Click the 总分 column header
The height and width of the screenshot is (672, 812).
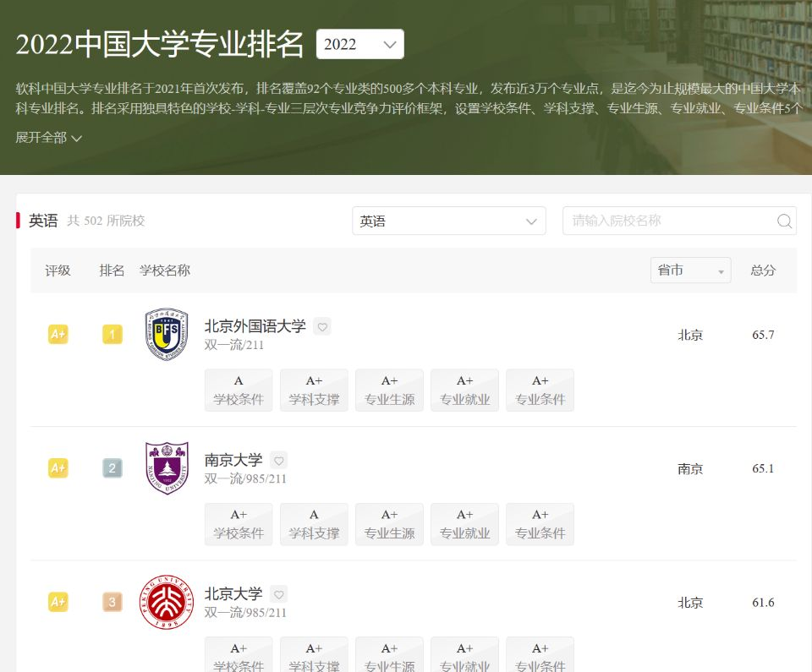[763, 270]
